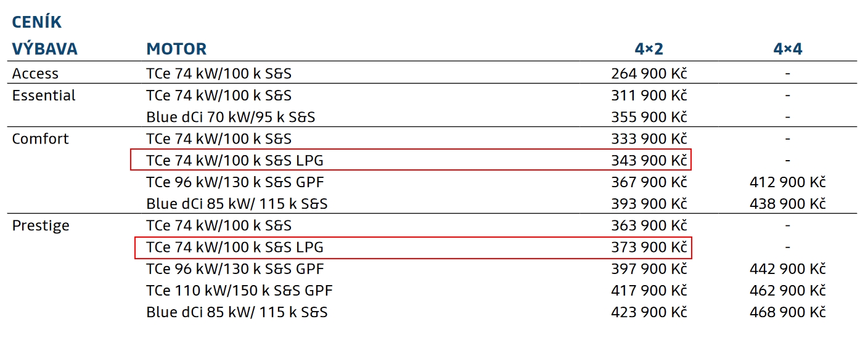
Task: Click the highlighted 373 900 Kč price
Action: coord(649,247)
